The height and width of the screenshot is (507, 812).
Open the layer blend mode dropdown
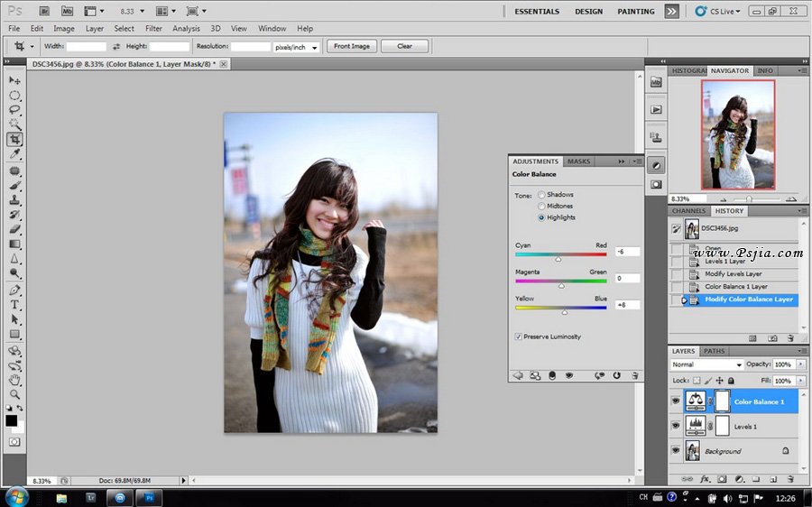point(706,364)
